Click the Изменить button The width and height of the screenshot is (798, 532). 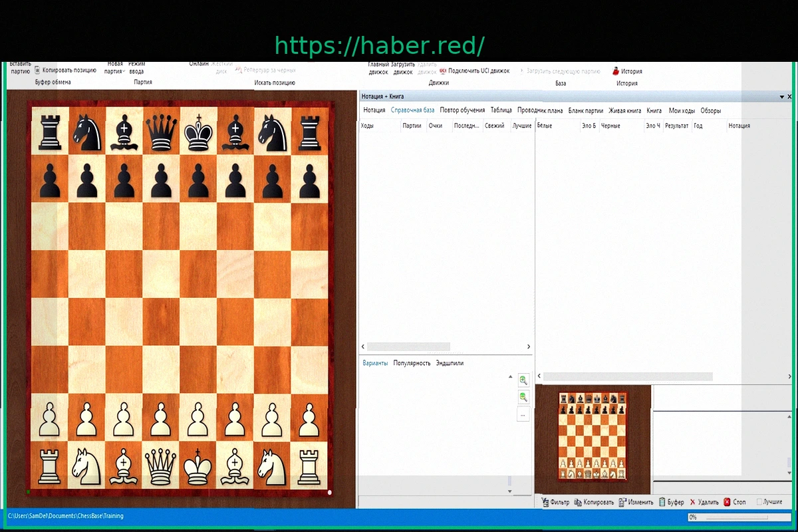pyautogui.click(x=636, y=502)
